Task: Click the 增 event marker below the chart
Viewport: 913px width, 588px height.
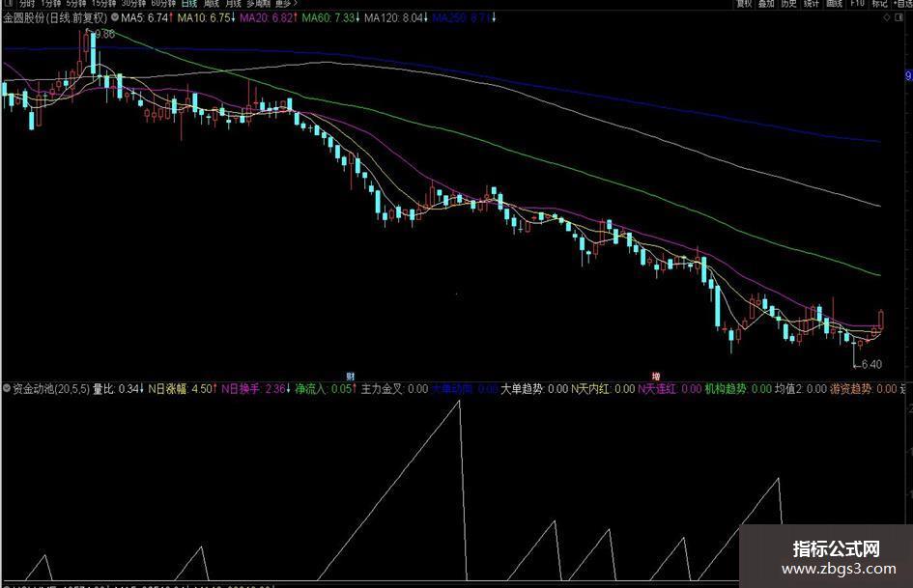Action: 656,377
